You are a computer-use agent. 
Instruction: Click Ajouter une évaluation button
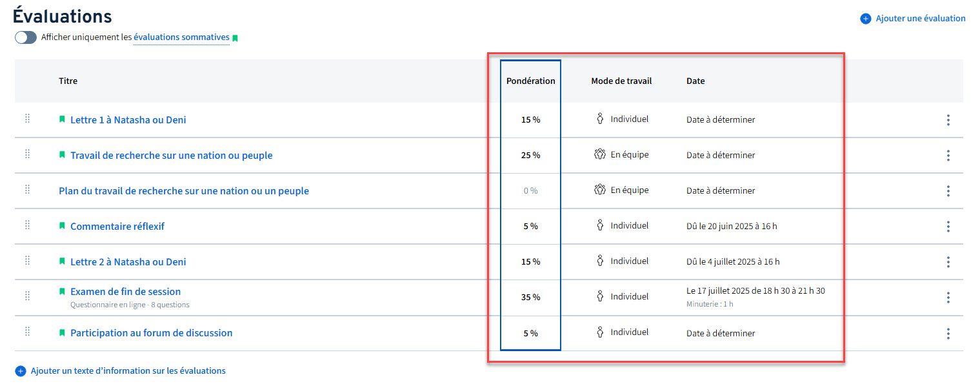click(920, 19)
